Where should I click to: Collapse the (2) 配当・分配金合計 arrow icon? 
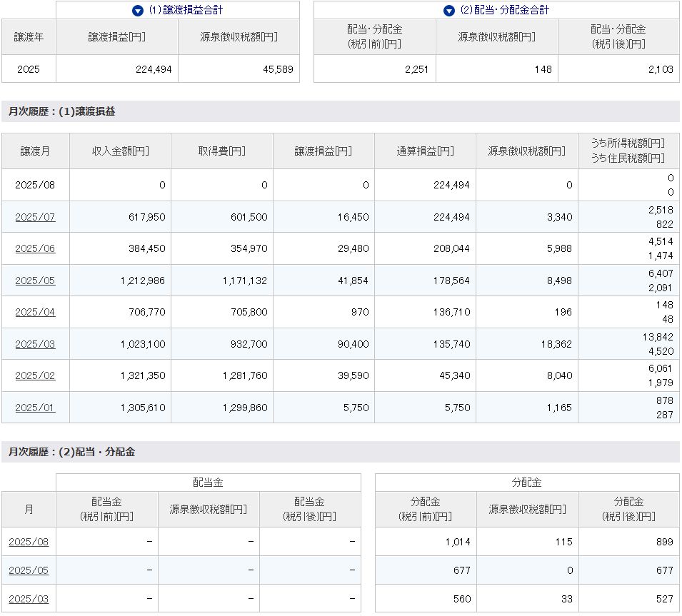click(x=448, y=11)
